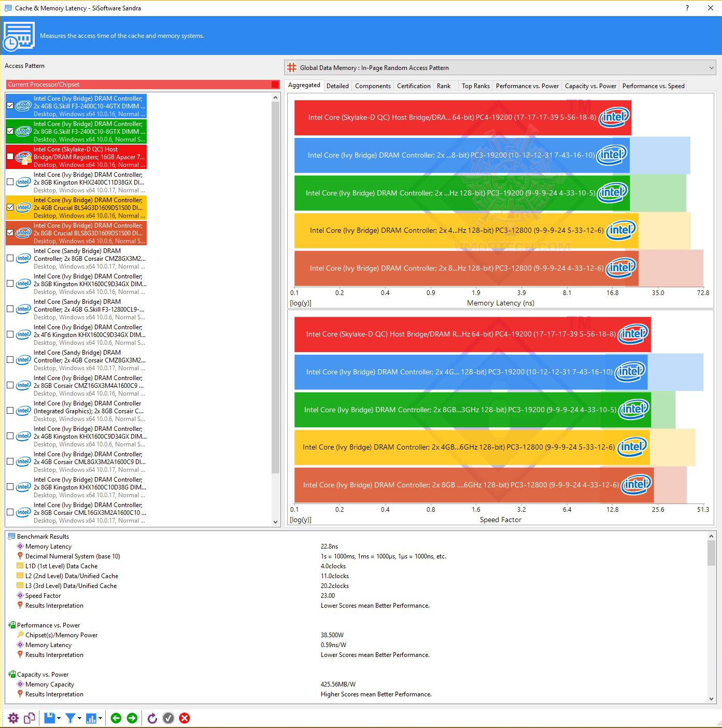The width and height of the screenshot is (722, 728).
Task: Click the red Skylake-D bar in Memory Latency chart
Action: tap(463, 117)
